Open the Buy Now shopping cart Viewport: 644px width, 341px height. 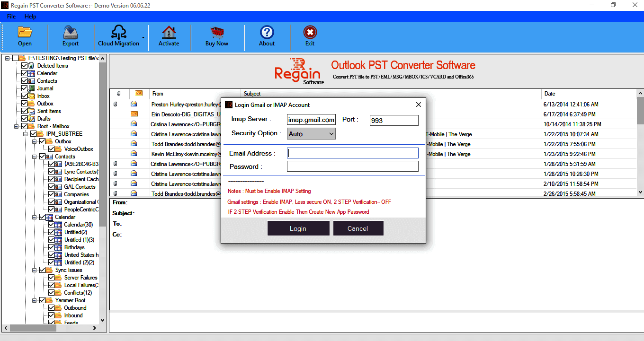click(217, 32)
